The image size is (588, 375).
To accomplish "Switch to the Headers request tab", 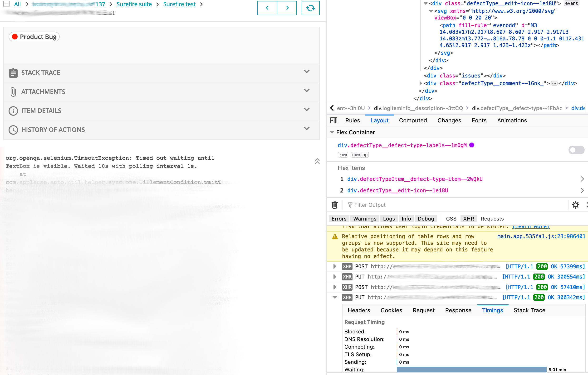I will coord(359,310).
